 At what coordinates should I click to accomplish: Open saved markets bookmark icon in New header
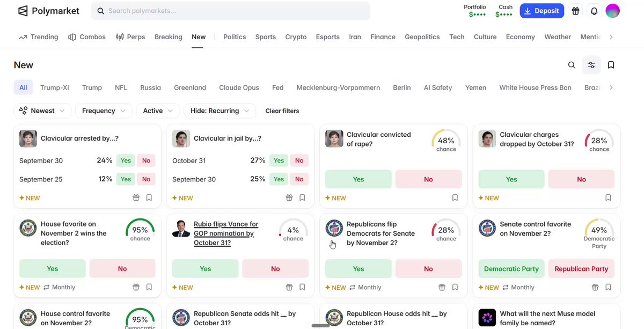pyautogui.click(x=611, y=65)
